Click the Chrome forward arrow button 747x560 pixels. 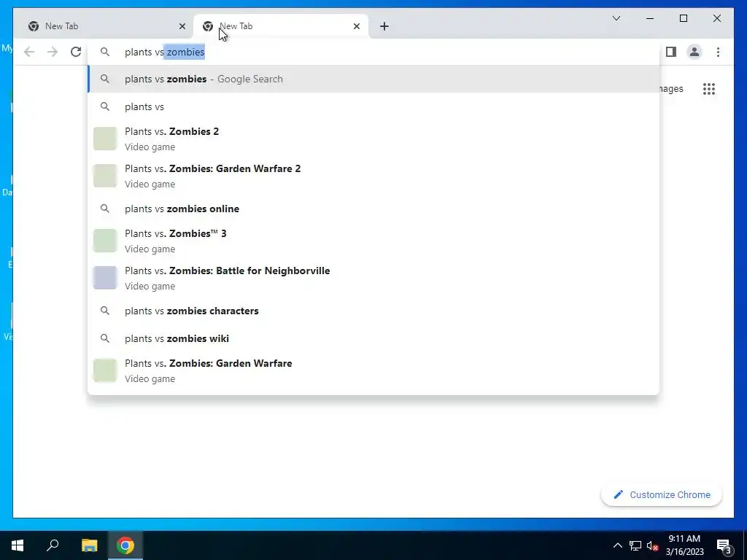click(53, 52)
